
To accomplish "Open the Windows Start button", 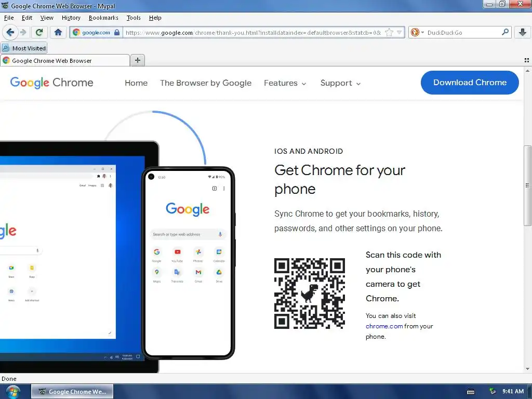I will tap(13, 392).
